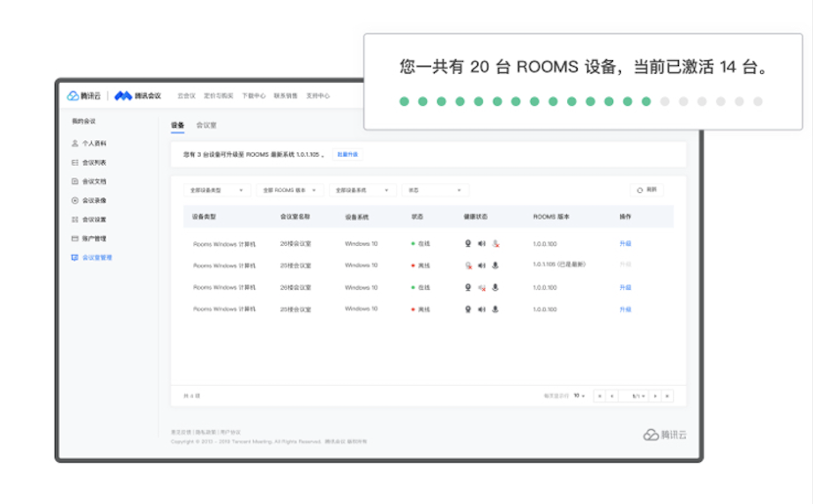Click the 会议文档 document icon in sidebar
The height and width of the screenshot is (504, 813).
coord(75,182)
